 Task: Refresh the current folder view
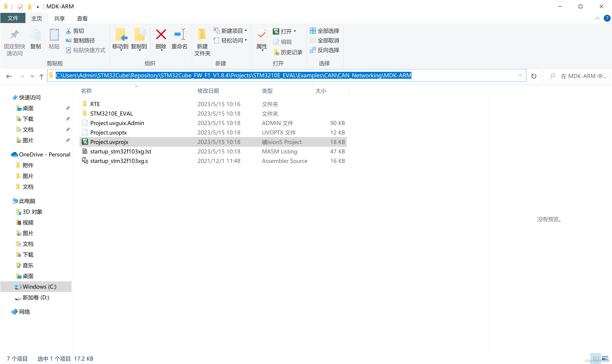pos(534,76)
